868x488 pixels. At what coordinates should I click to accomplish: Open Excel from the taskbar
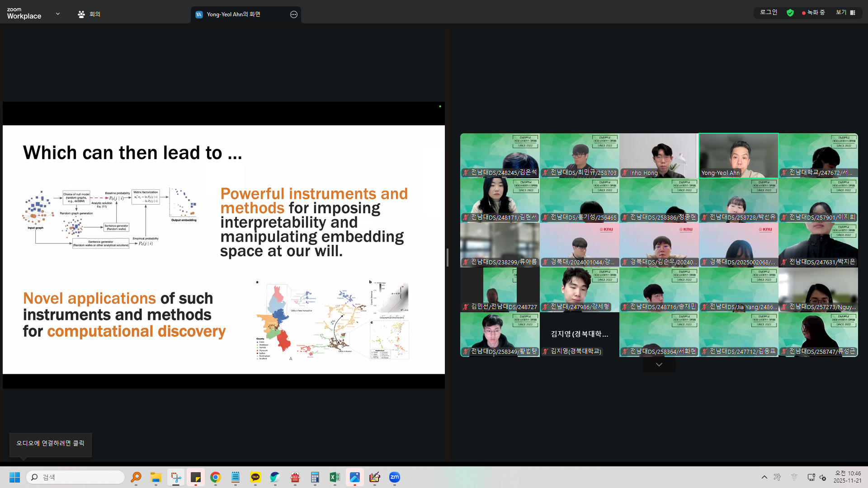point(335,477)
